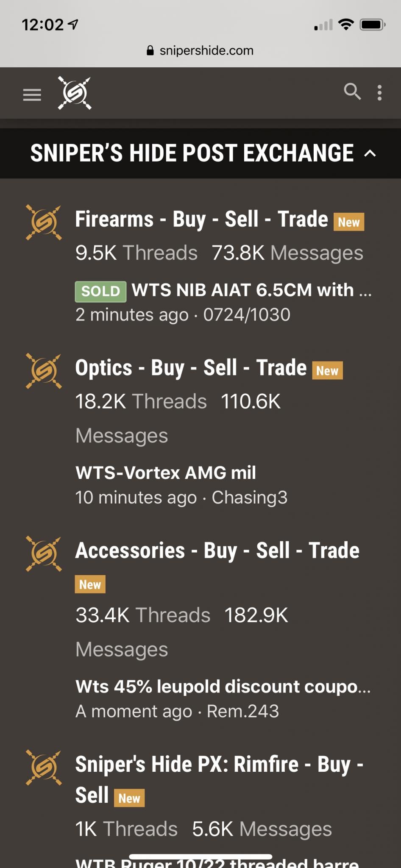View user profile Rem.243
The image size is (401, 868).
tap(243, 711)
